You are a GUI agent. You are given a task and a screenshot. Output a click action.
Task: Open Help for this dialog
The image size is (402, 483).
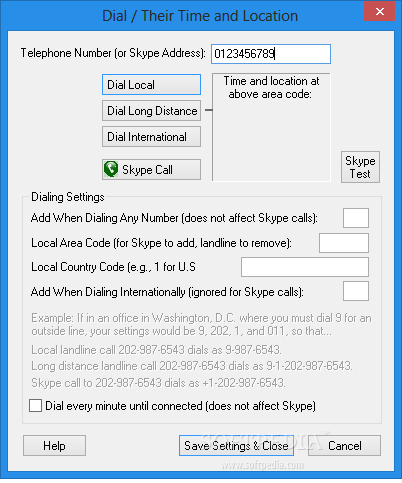[x=54, y=445]
